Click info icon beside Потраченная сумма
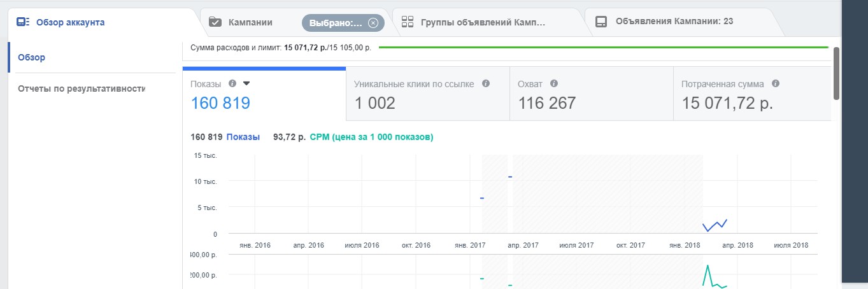Image resolution: width=868 pixels, height=289 pixels. pos(776,83)
